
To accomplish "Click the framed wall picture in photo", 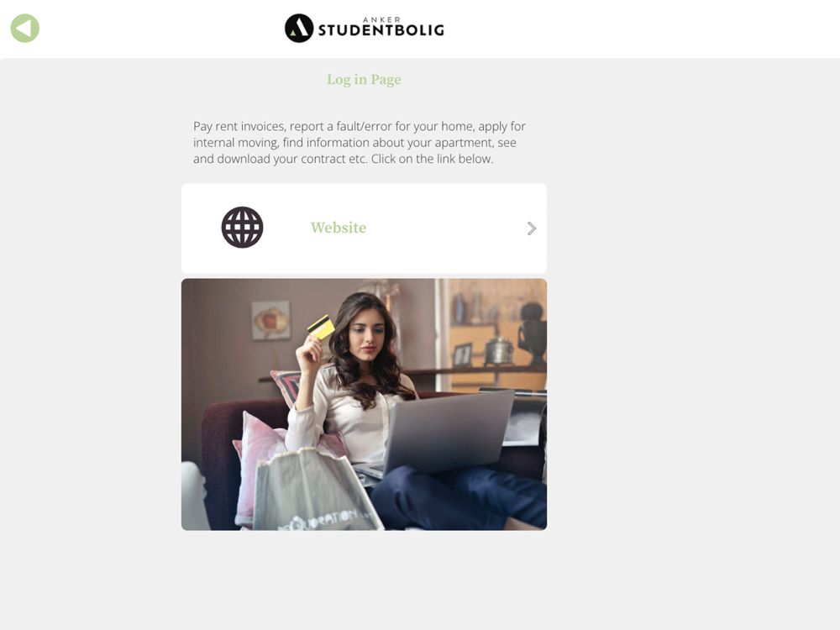I will coord(271,320).
